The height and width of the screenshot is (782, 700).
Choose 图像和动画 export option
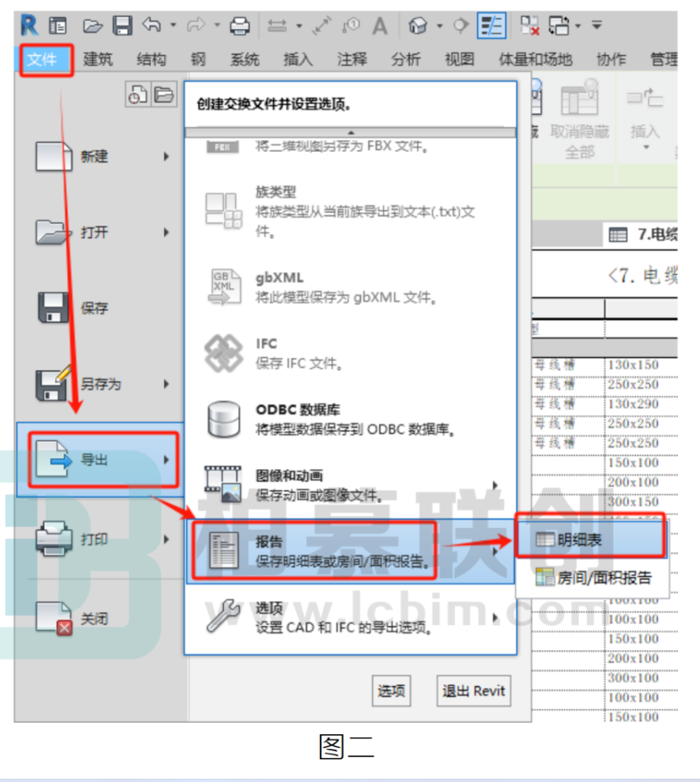[350, 485]
